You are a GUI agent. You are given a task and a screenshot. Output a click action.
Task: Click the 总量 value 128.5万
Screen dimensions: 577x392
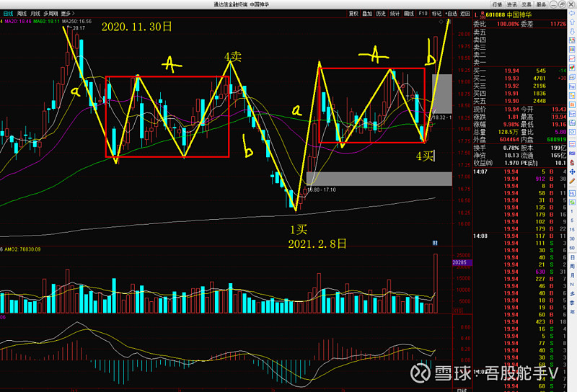508,132
